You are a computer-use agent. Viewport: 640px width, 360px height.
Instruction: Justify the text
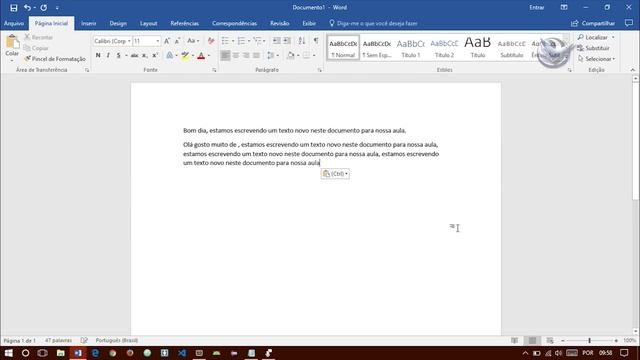[x=256, y=56]
